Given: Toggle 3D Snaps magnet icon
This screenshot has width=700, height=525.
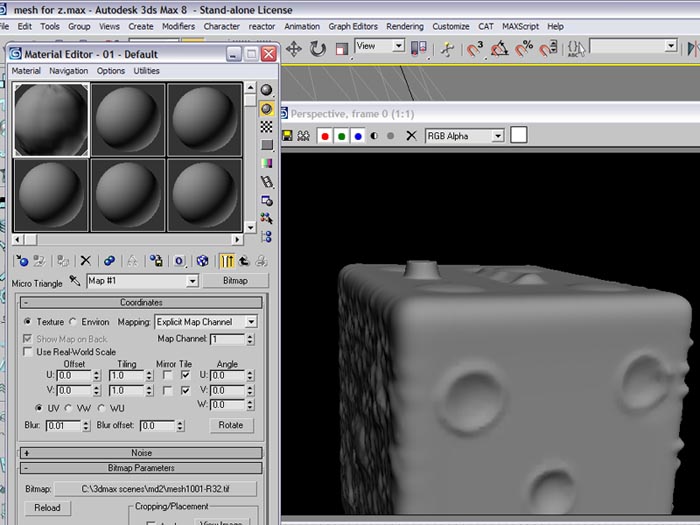Looking at the screenshot, I should point(475,48).
